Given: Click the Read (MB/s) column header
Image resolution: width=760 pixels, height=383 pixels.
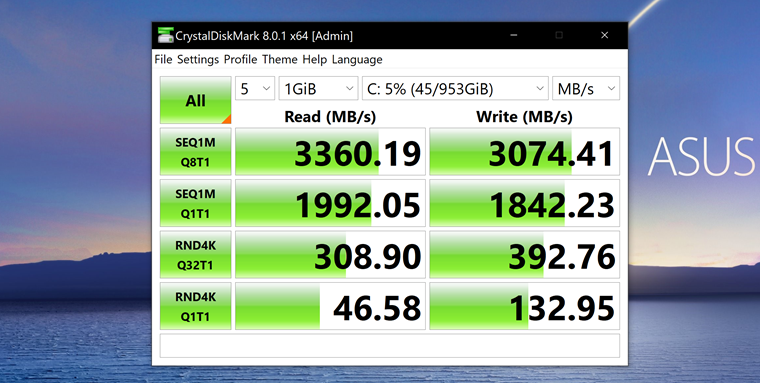Looking at the screenshot, I should click(x=330, y=117).
